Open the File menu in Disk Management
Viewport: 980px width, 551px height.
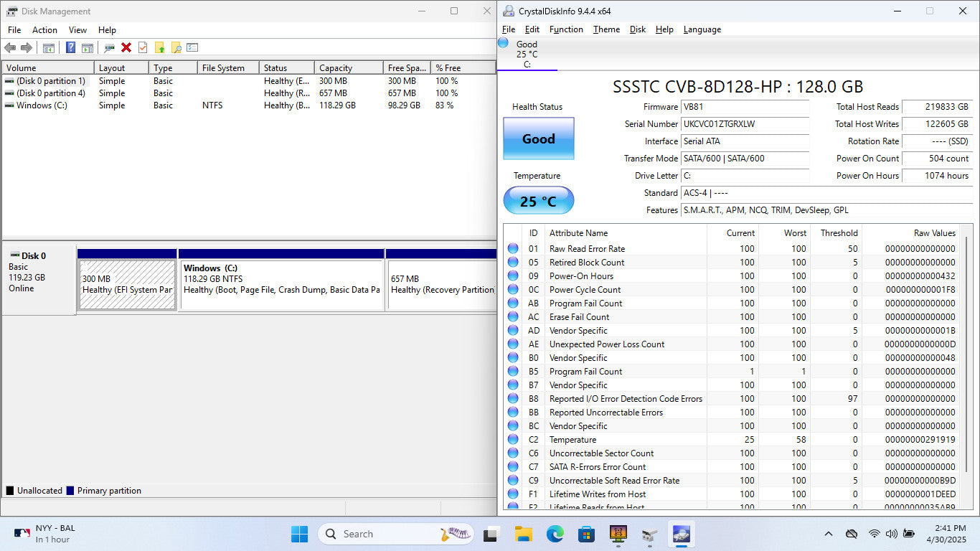coord(14,30)
